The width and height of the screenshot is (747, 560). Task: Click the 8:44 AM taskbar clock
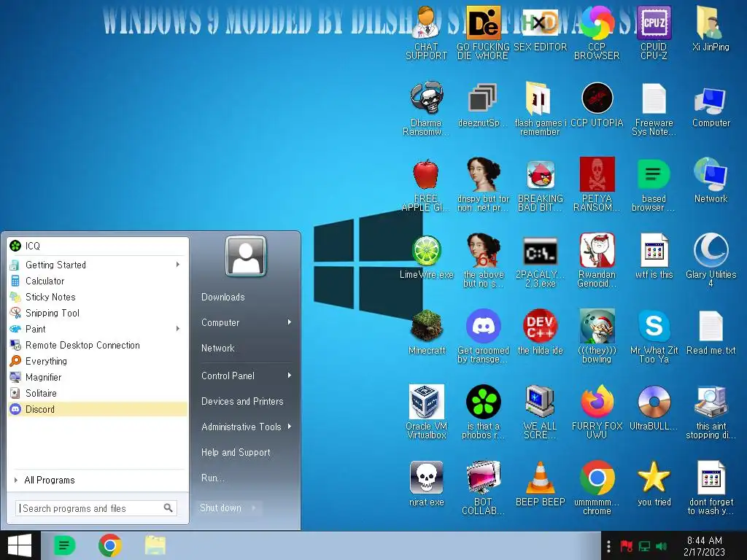pyautogui.click(x=704, y=546)
